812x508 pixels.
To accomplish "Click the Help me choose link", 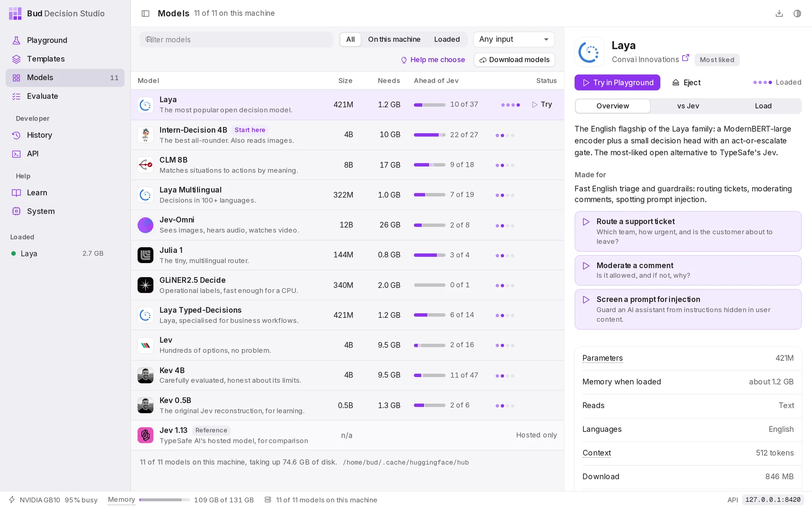I will click(433, 60).
